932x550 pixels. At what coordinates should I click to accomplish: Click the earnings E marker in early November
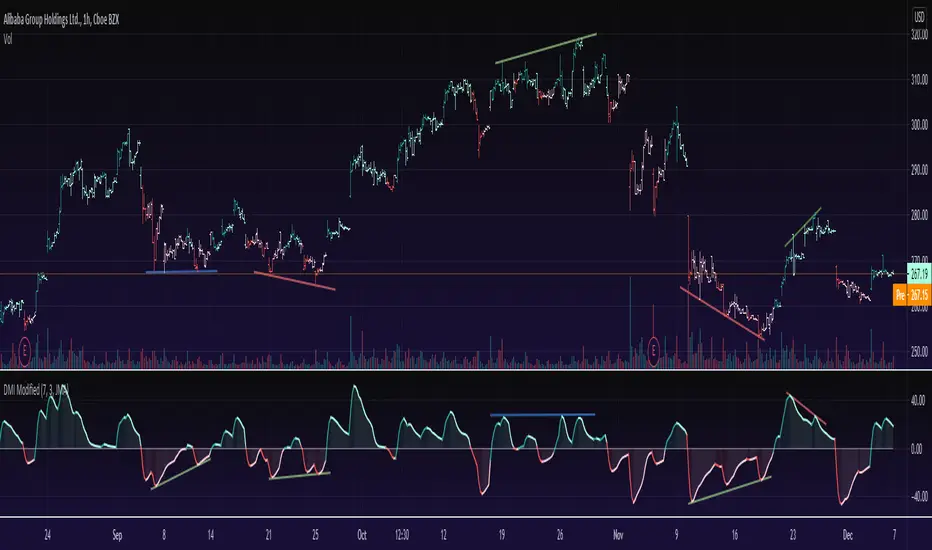(654, 351)
